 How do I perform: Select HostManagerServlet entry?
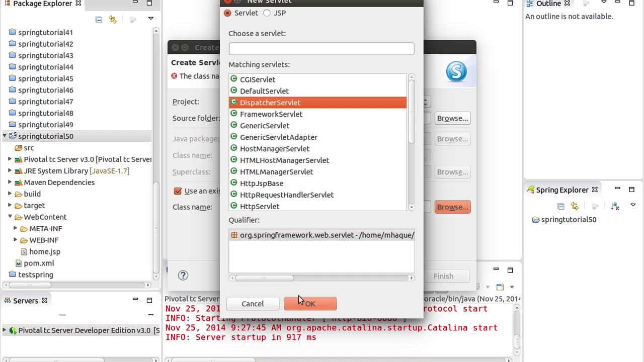click(x=317, y=149)
